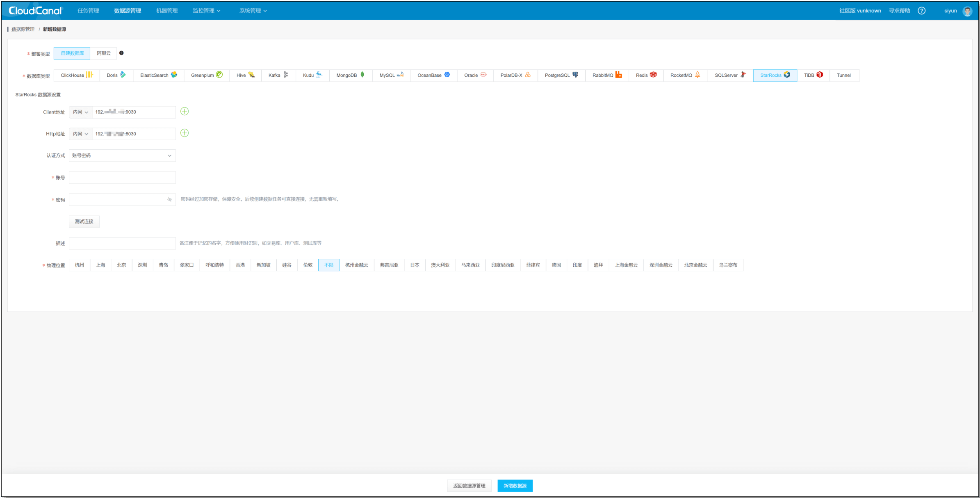Go to the CloudCanal logo home
Image resolution: width=980 pixels, height=498 pixels.
[x=35, y=11]
